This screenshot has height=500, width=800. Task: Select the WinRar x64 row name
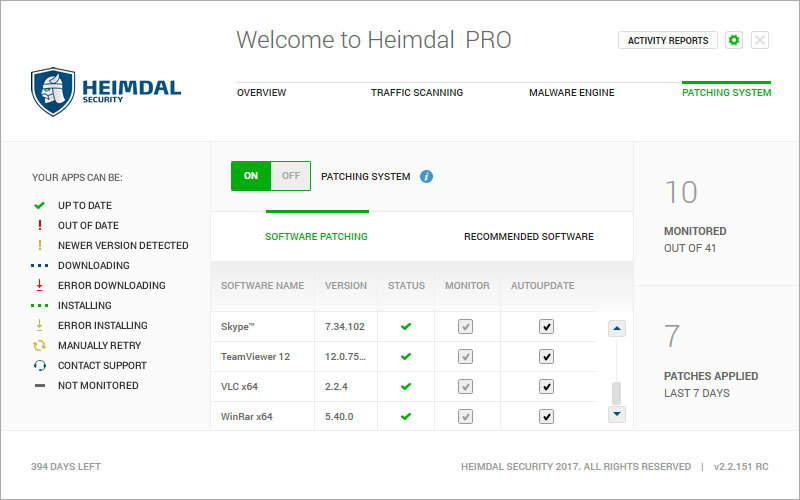[246, 417]
